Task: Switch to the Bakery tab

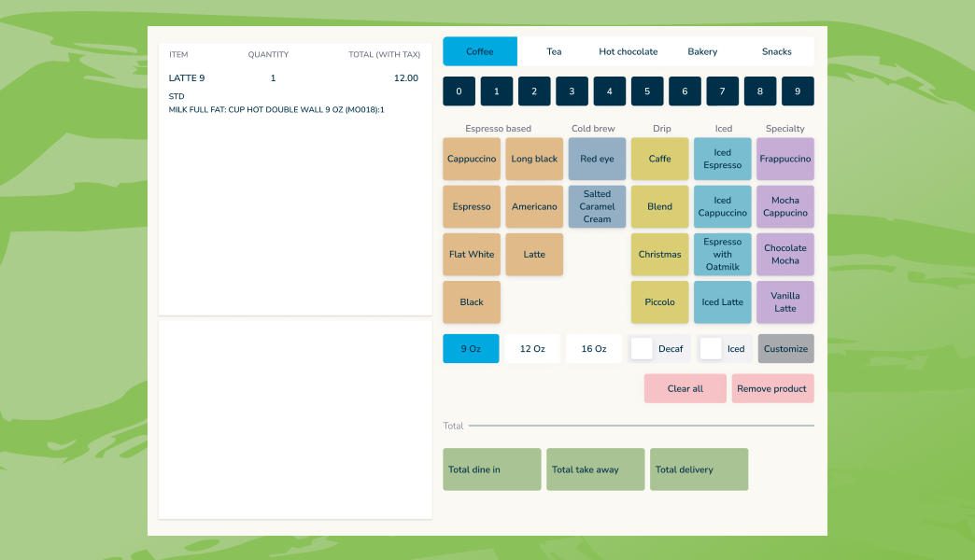Action: point(702,51)
